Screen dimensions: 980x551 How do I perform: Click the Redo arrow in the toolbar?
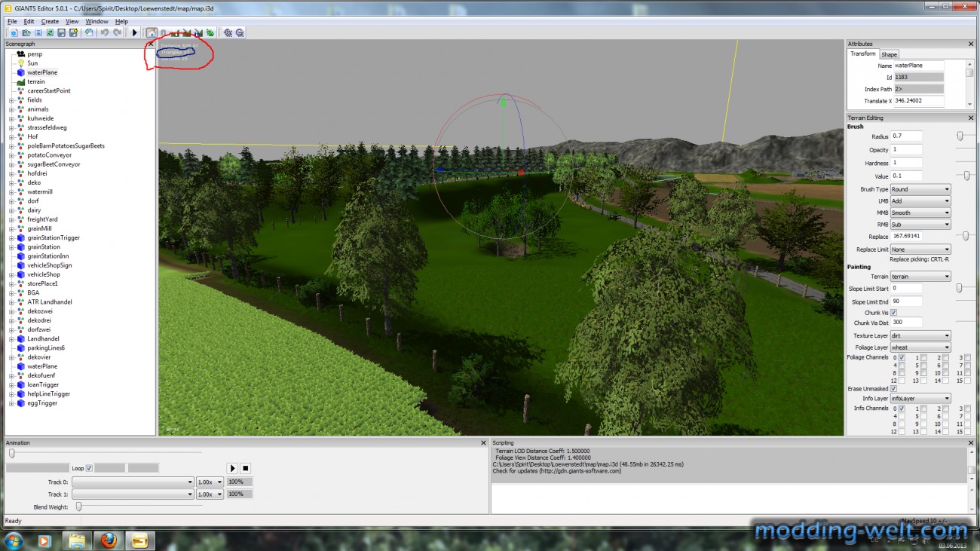[x=118, y=32]
